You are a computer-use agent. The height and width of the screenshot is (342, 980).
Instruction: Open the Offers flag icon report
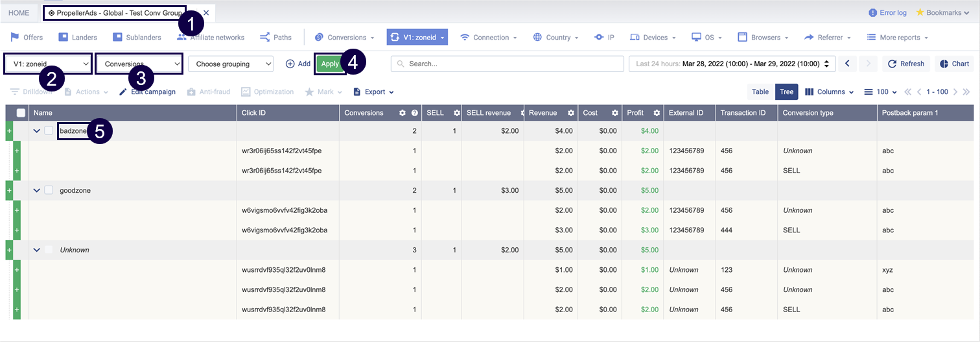[15, 38]
